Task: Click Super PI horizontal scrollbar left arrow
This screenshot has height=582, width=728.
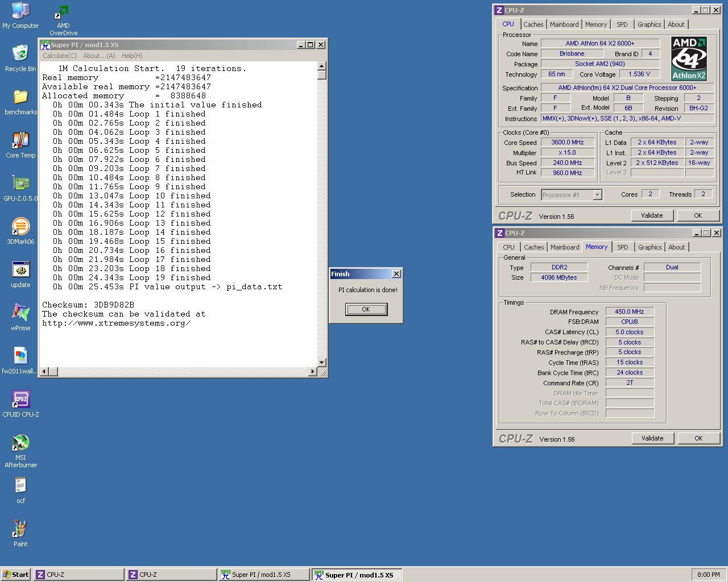Action: pyautogui.click(x=44, y=372)
